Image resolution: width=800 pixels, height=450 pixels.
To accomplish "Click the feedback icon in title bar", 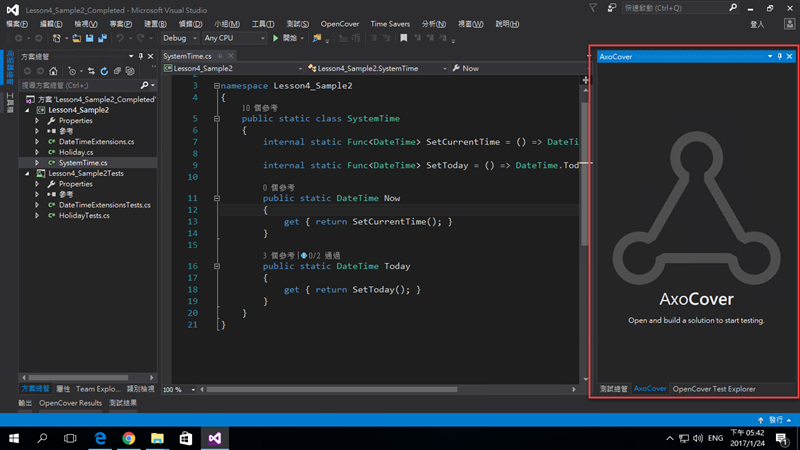I will pos(612,8).
